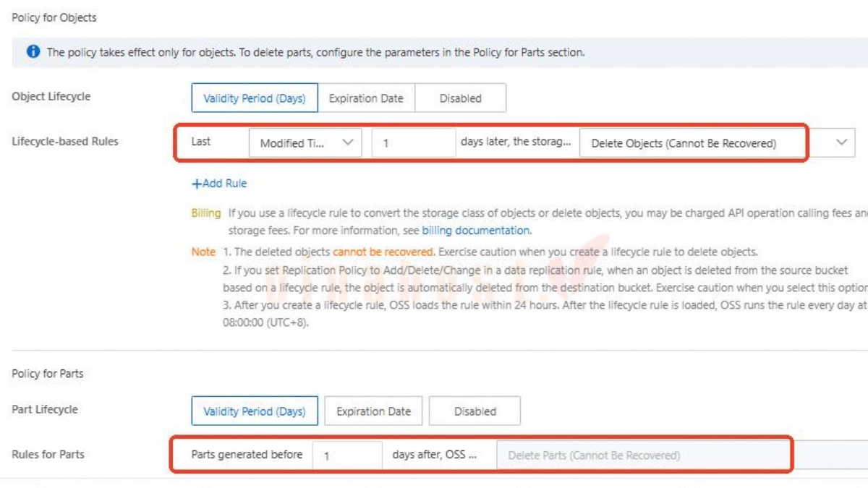Click +Add Rule link
This screenshot has height=488, width=868.
(x=219, y=184)
